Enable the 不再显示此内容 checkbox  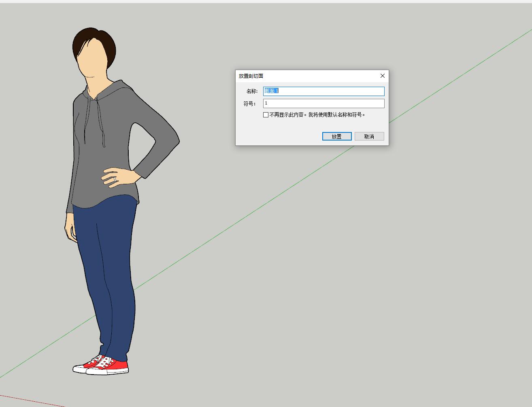[x=266, y=115]
